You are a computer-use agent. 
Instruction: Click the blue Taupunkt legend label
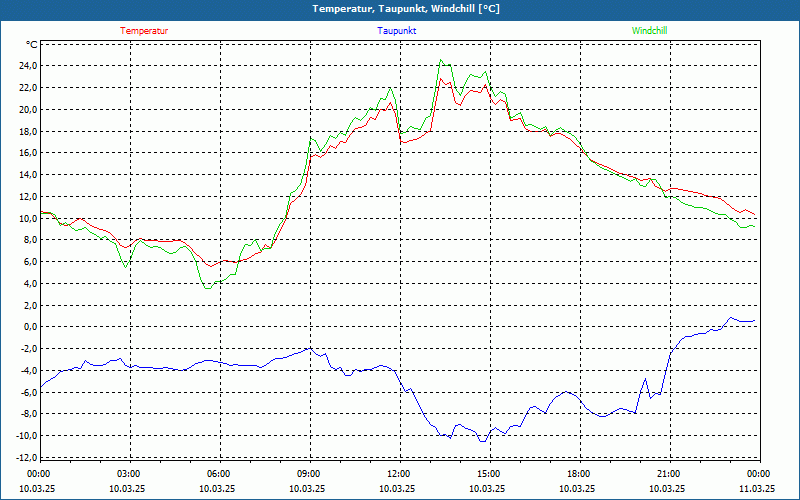click(x=397, y=30)
